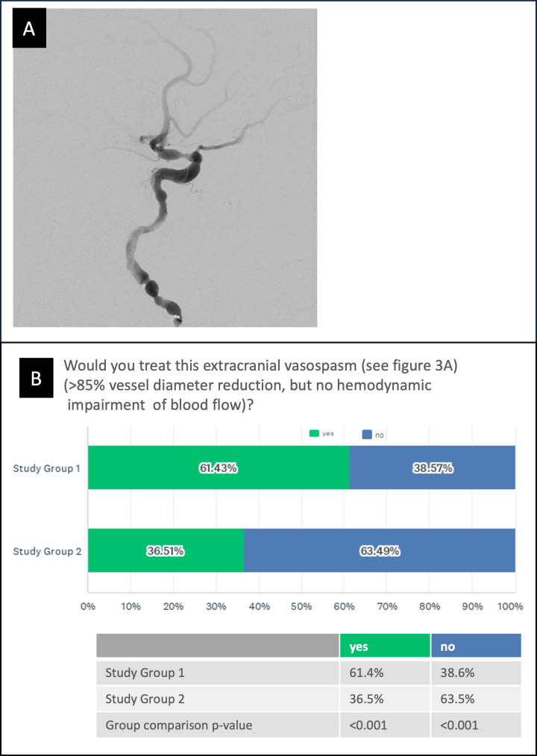Click the green 'yes' legend swatch
The width and height of the screenshot is (537, 756).
pos(314,432)
